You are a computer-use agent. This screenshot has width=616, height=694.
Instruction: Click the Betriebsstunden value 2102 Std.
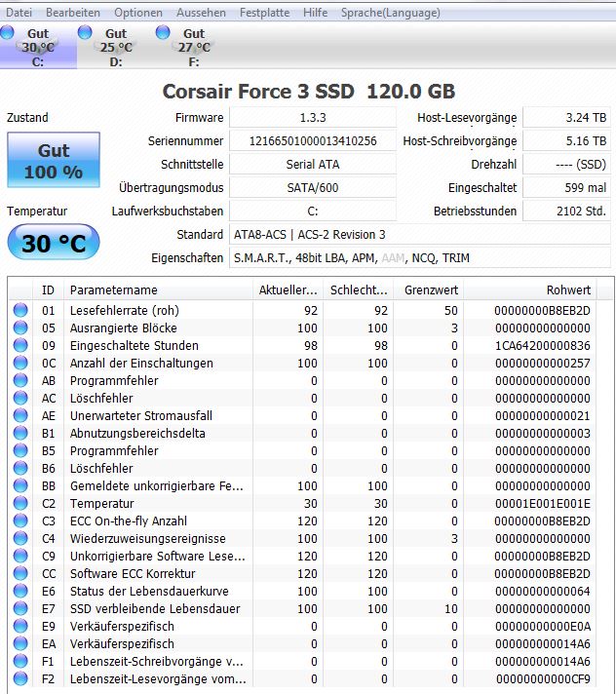[567, 212]
